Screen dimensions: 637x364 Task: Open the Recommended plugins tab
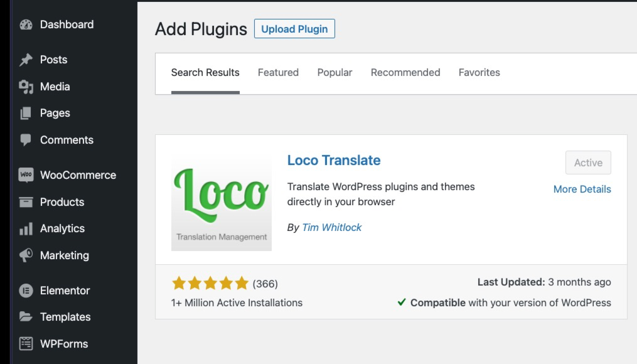tap(405, 72)
